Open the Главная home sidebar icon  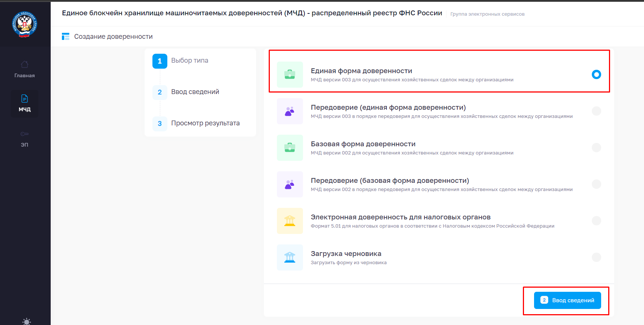click(25, 65)
